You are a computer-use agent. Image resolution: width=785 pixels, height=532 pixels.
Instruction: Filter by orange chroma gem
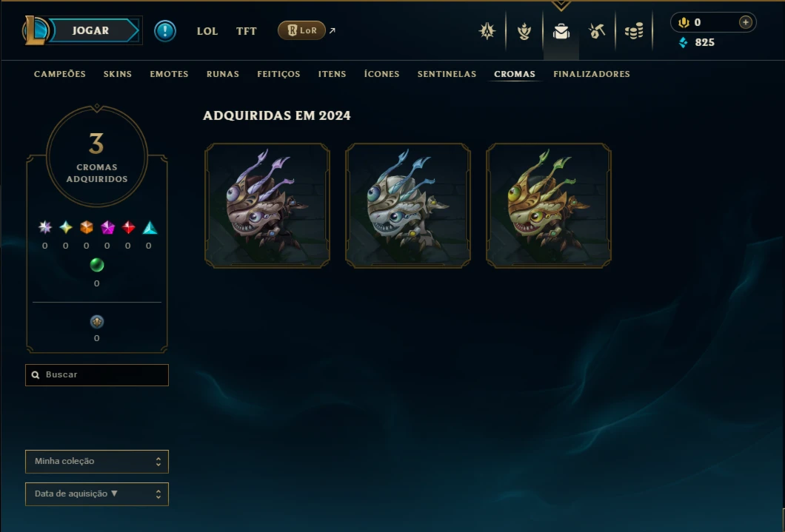[x=87, y=227]
